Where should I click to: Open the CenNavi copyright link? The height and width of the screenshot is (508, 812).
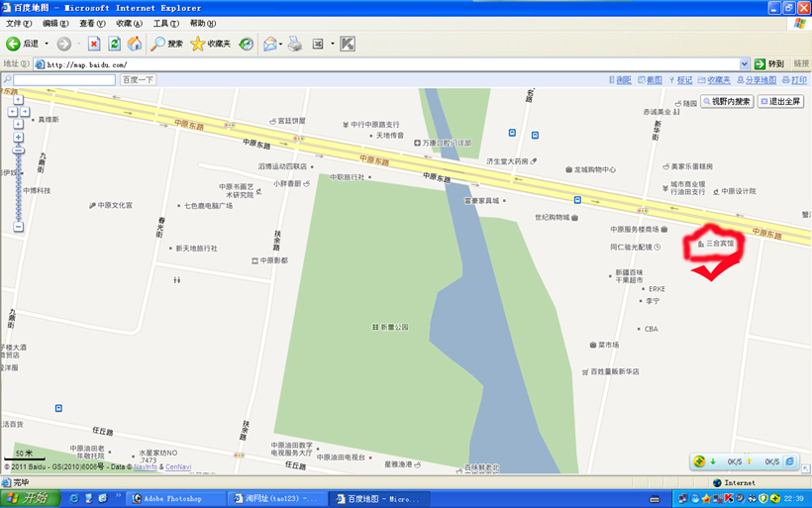(x=178, y=467)
